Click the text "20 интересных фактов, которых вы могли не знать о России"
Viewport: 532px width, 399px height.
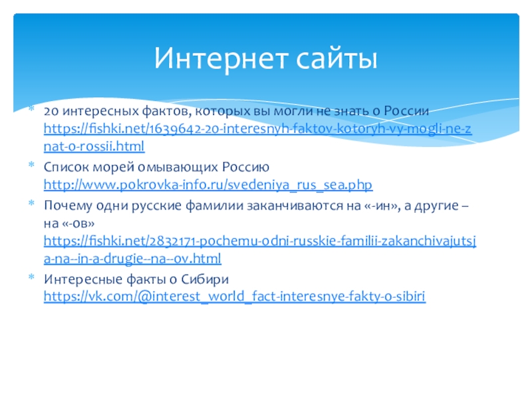[236, 111]
